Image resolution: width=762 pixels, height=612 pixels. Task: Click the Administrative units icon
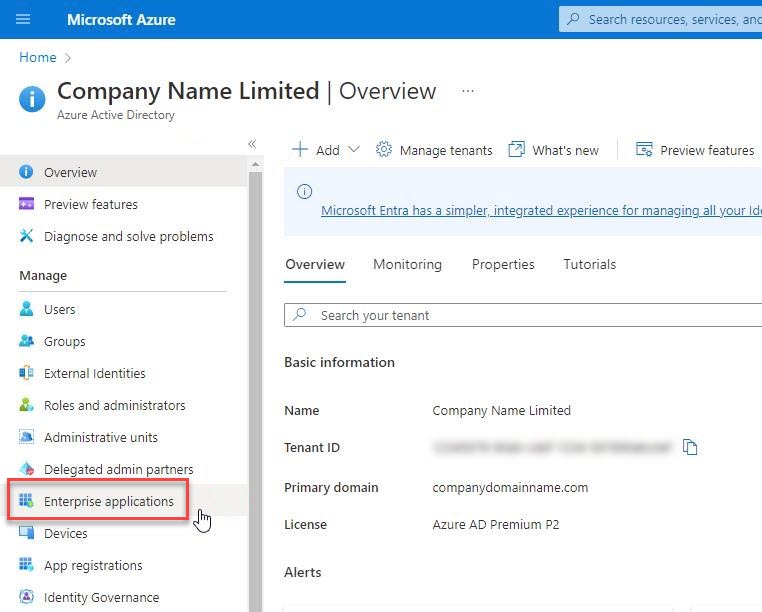(x=26, y=437)
